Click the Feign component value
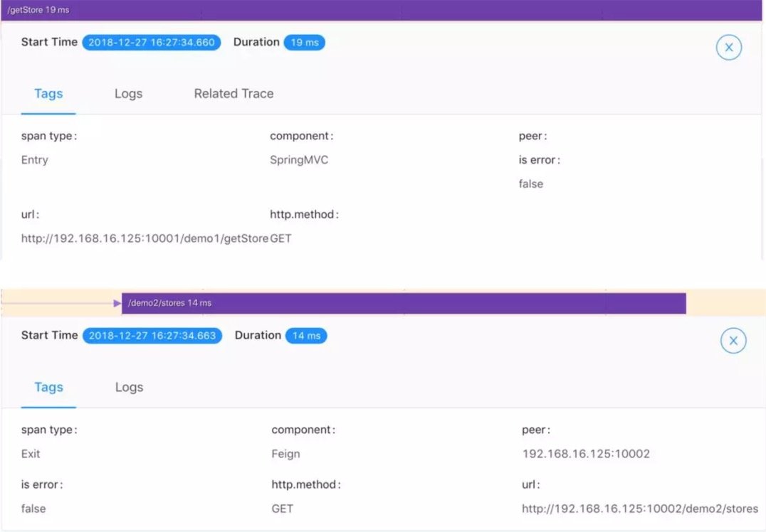This screenshot has width=766, height=532. (285, 454)
